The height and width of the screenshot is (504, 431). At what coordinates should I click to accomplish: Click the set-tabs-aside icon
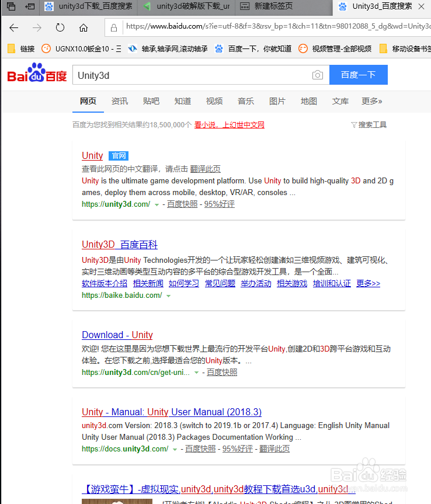[x=30, y=6]
